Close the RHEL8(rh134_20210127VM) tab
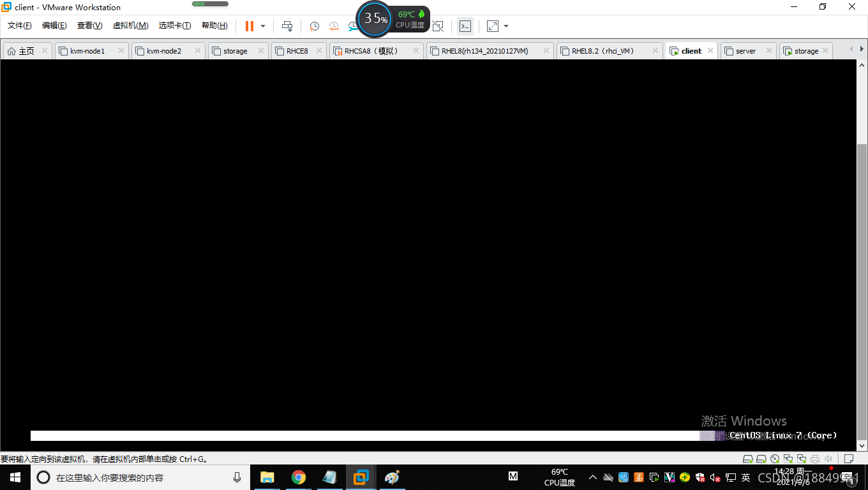868x490 pixels. [546, 51]
